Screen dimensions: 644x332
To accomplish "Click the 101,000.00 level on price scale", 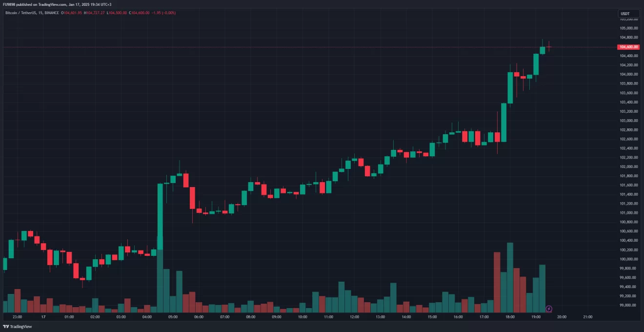I will coord(628,213).
